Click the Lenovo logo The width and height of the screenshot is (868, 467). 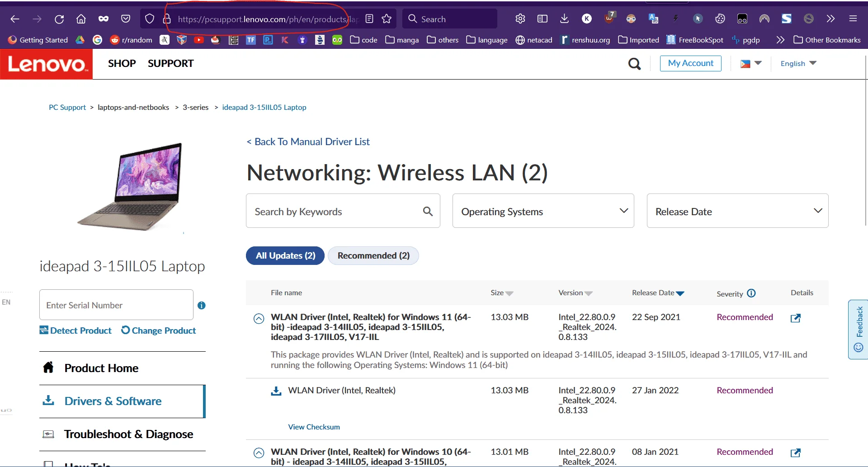click(x=46, y=64)
